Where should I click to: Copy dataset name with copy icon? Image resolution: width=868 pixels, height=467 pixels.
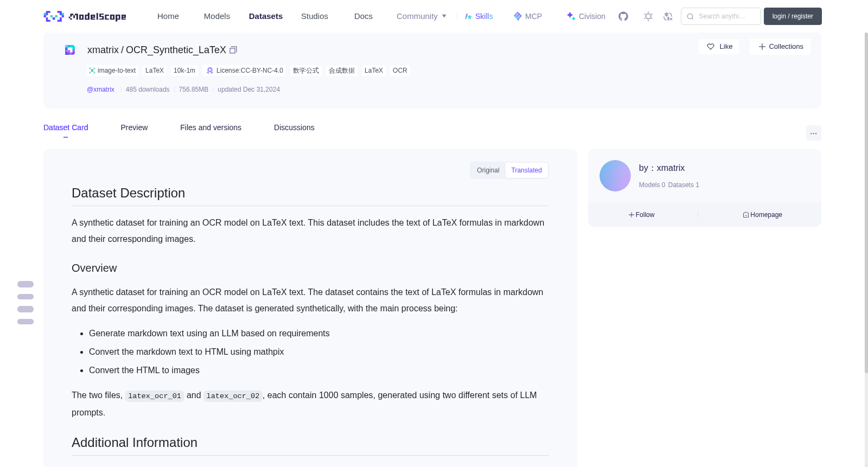point(233,50)
